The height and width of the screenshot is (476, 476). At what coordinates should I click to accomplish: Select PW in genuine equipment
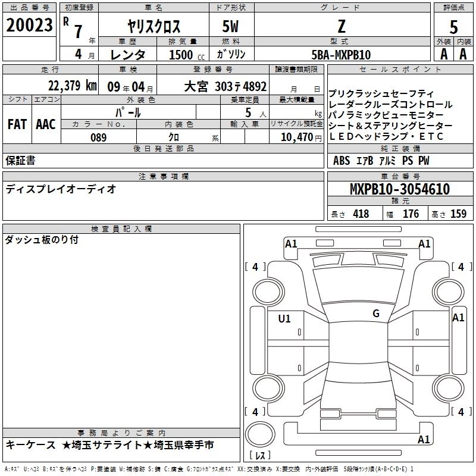coord(424,161)
